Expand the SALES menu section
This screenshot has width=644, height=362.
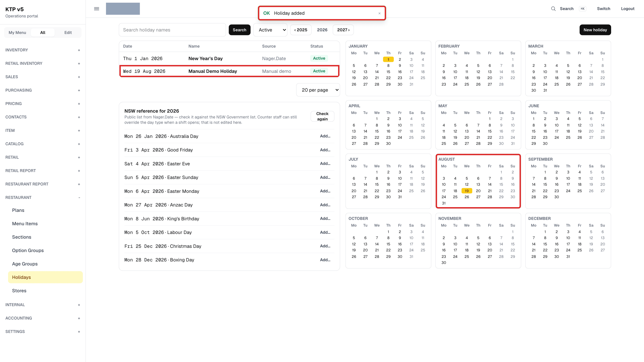pyautogui.click(x=43, y=77)
